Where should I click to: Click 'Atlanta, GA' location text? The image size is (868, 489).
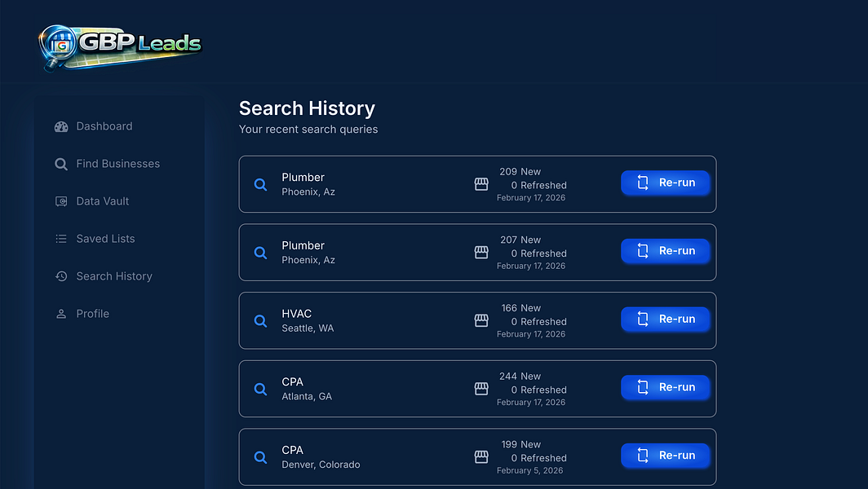pyautogui.click(x=307, y=396)
